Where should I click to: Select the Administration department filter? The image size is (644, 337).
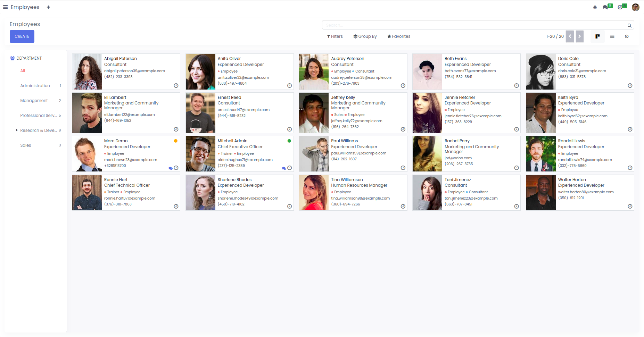pos(35,86)
